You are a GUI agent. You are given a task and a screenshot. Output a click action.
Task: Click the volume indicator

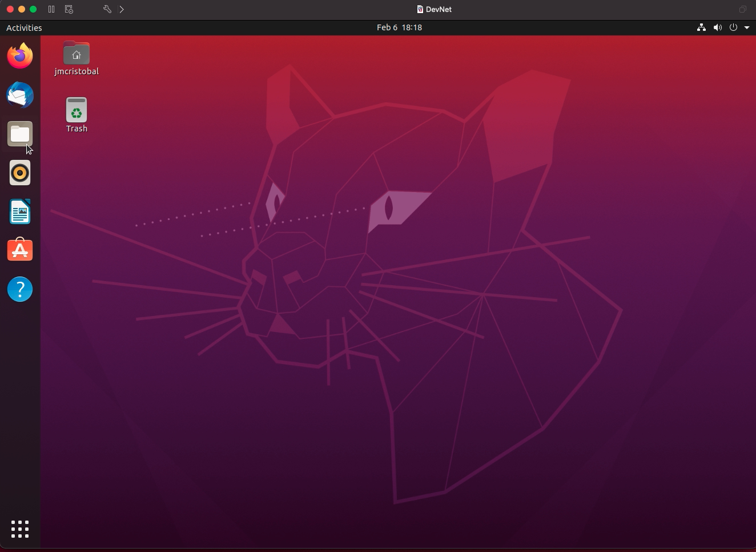click(x=718, y=27)
